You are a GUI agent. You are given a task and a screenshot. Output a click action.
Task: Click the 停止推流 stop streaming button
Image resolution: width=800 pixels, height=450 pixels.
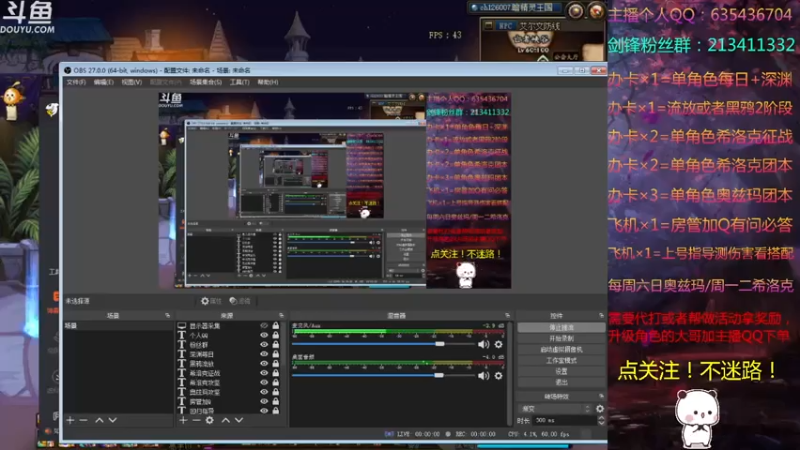[561, 328]
